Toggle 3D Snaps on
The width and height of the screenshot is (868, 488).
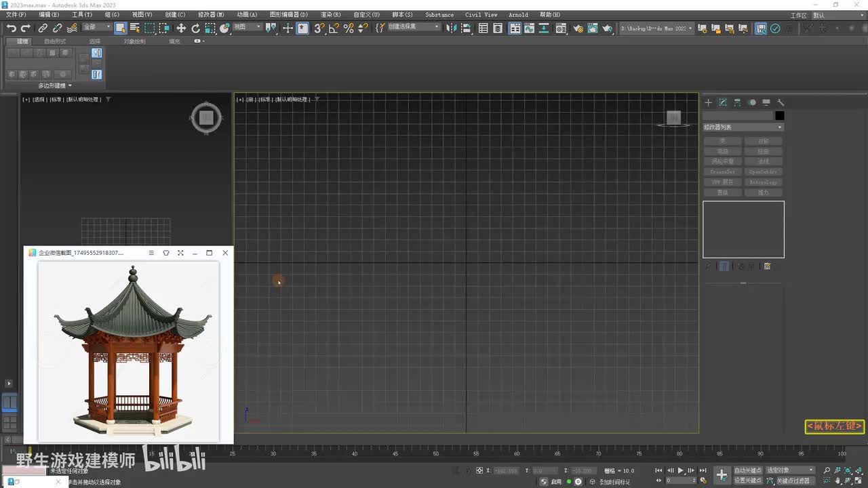(x=319, y=28)
